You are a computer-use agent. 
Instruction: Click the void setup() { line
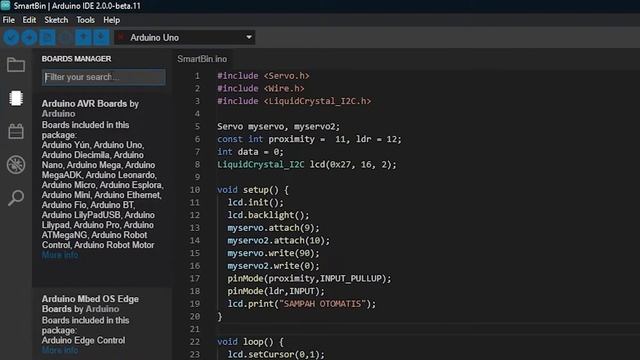(x=253, y=189)
